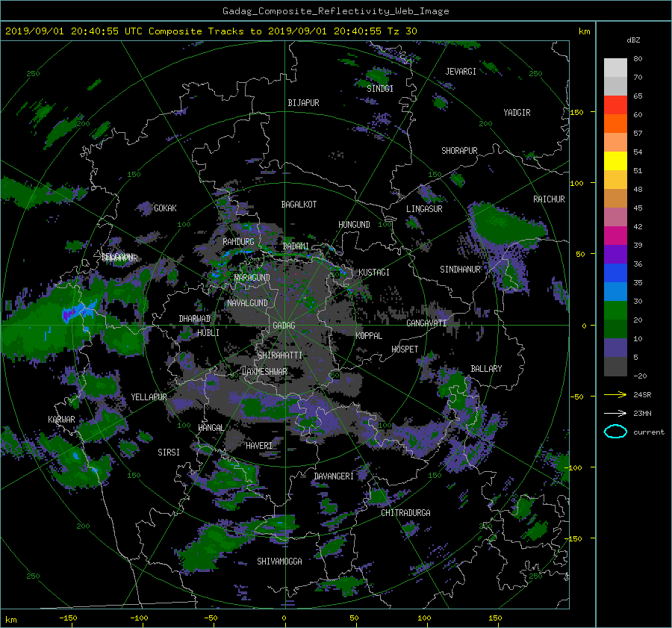Click the KUSTAGI city label
Viewport: 672px width, 628px height.
(x=374, y=273)
